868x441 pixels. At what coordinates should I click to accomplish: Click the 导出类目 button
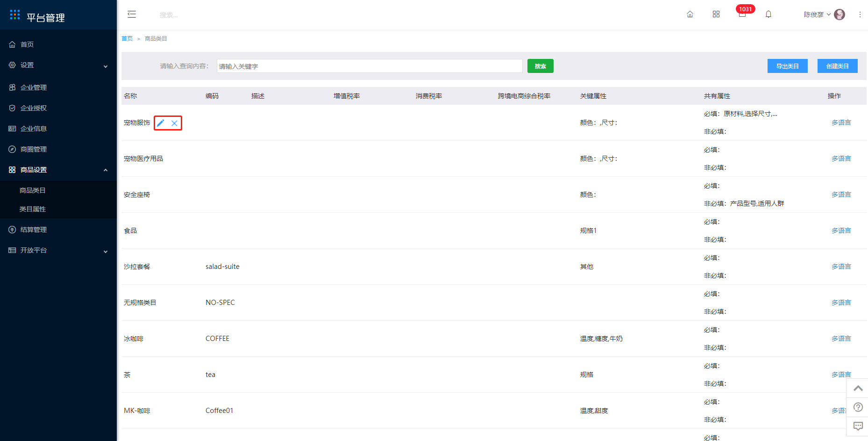coord(788,66)
